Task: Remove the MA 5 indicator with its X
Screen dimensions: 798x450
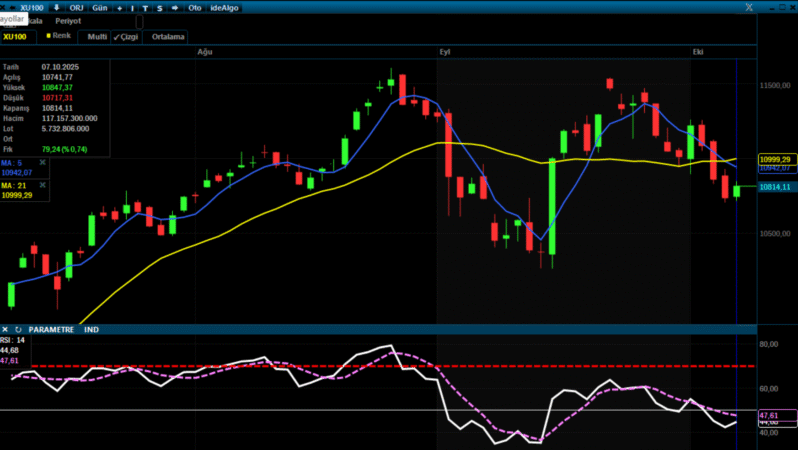Action: (42, 161)
